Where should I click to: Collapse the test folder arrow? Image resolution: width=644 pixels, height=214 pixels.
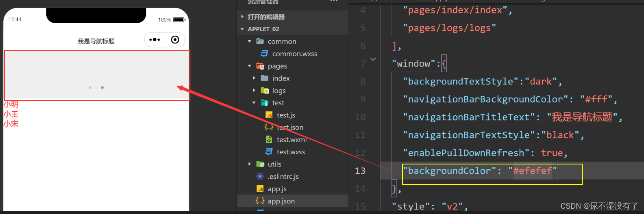[254, 103]
